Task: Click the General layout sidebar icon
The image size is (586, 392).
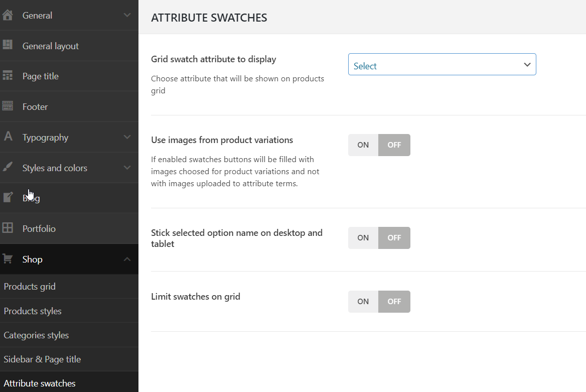Action: pyautogui.click(x=7, y=45)
